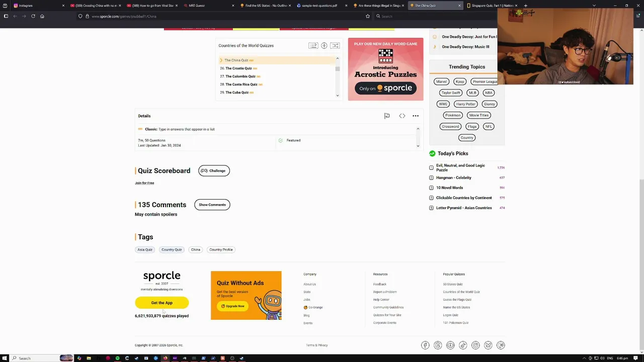Open Sporcle's Bluesky butterfly icon

tap(488, 345)
